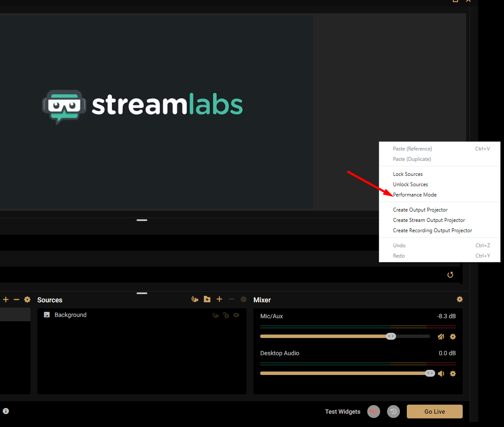This screenshot has width=504, height=427.
Task: Click the Sources panel title
Action: [x=50, y=300]
